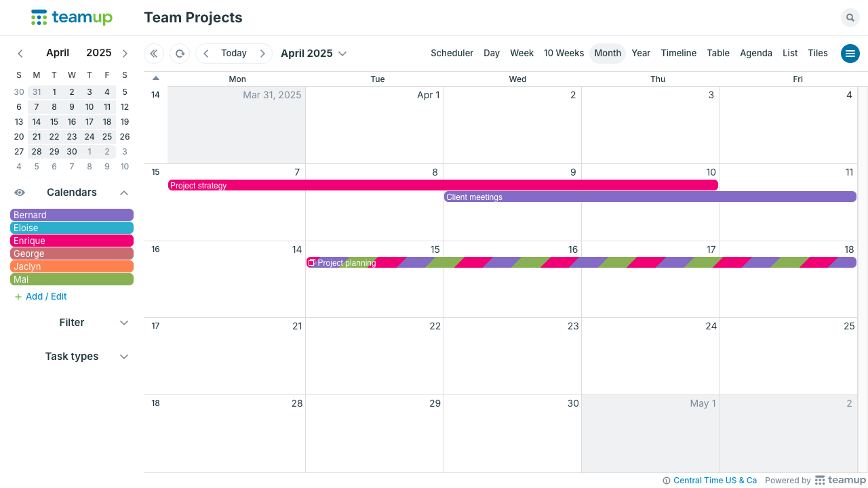868x488 pixels.
Task: Click mini calendar previous month arrow
Action: click(x=20, y=54)
